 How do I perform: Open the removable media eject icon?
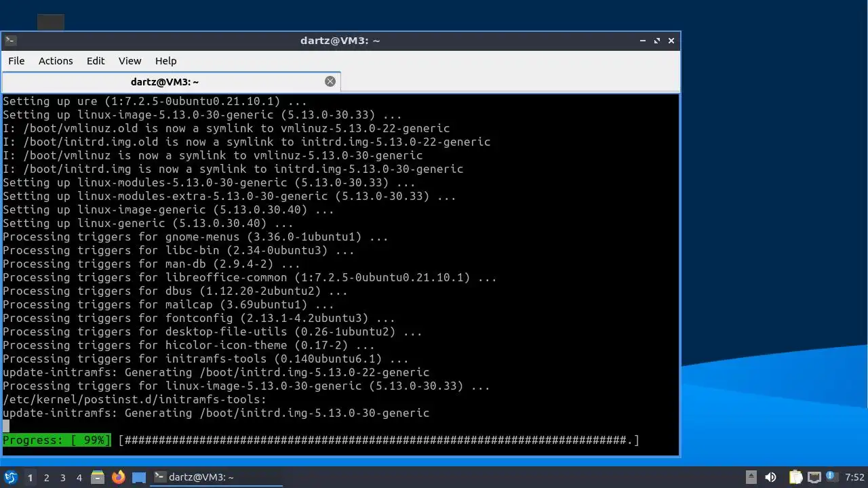pos(751,477)
